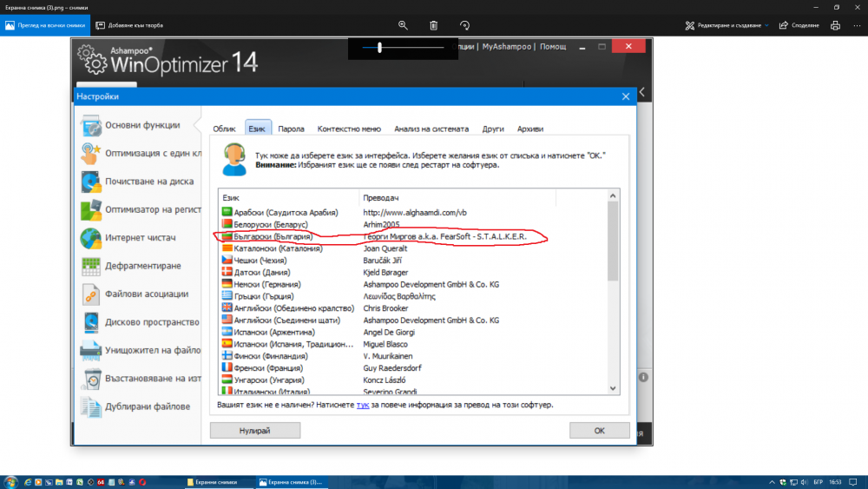Switch to the Парола tab

coord(291,129)
